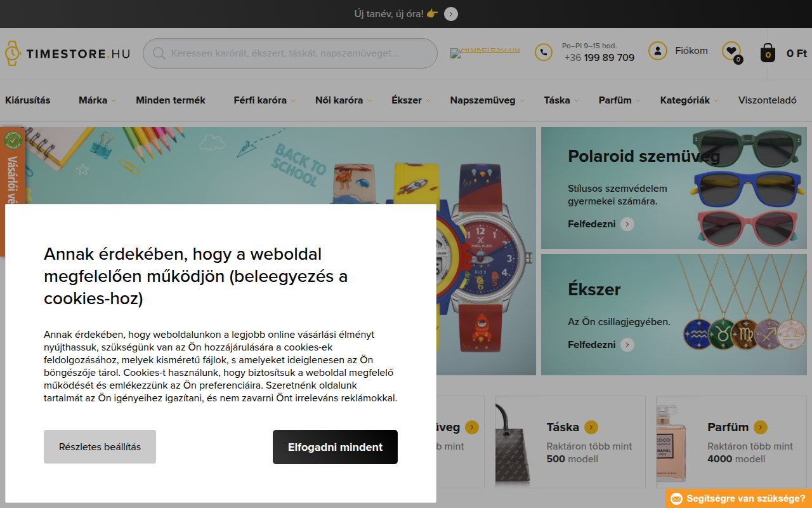Open Részletes beállítás cookie settings
The image size is (812, 508).
point(100,447)
